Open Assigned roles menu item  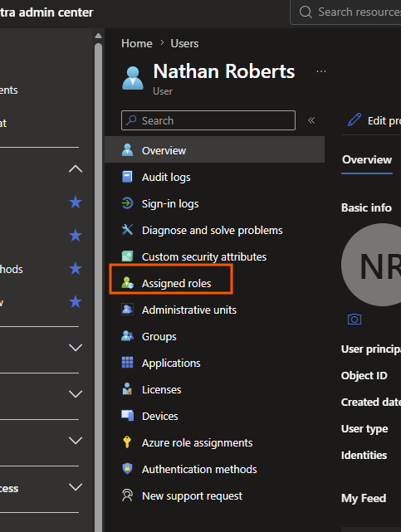(x=171, y=283)
